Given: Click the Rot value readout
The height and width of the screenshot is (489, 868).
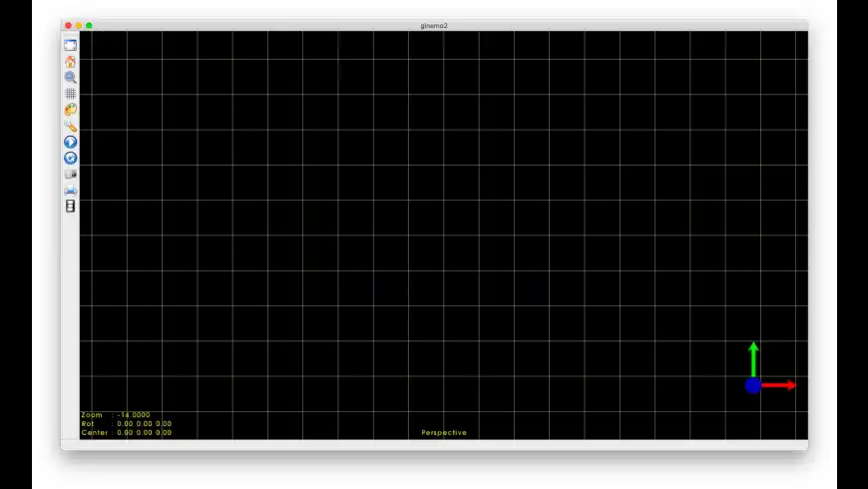Looking at the screenshot, I should click(144, 424).
